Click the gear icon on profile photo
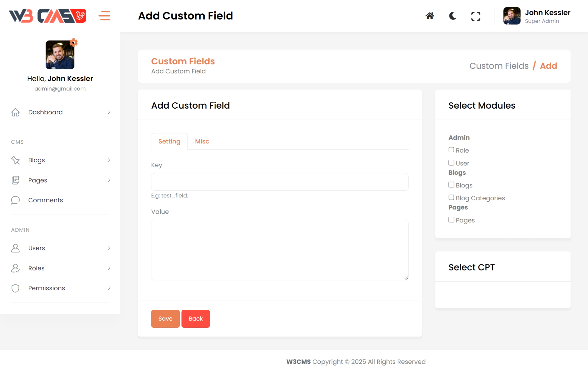The width and height of the screenshot is (588, 374). click(x=74, y=42)
